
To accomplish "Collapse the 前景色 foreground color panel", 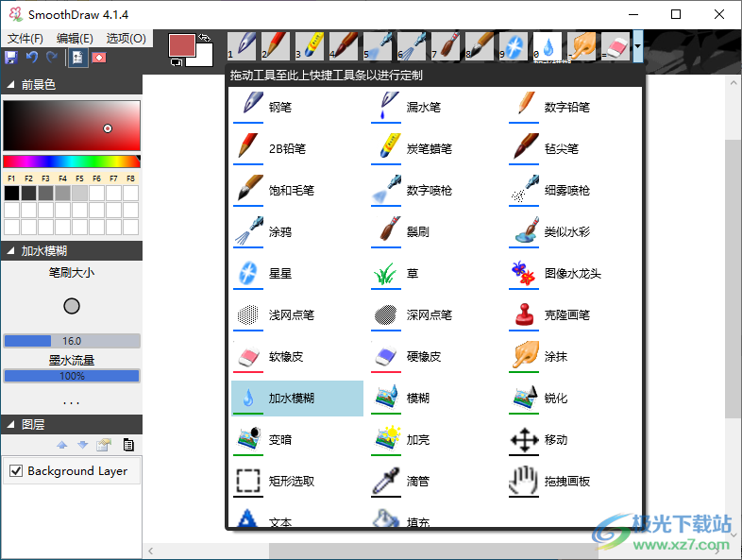I will coord(10,85).
